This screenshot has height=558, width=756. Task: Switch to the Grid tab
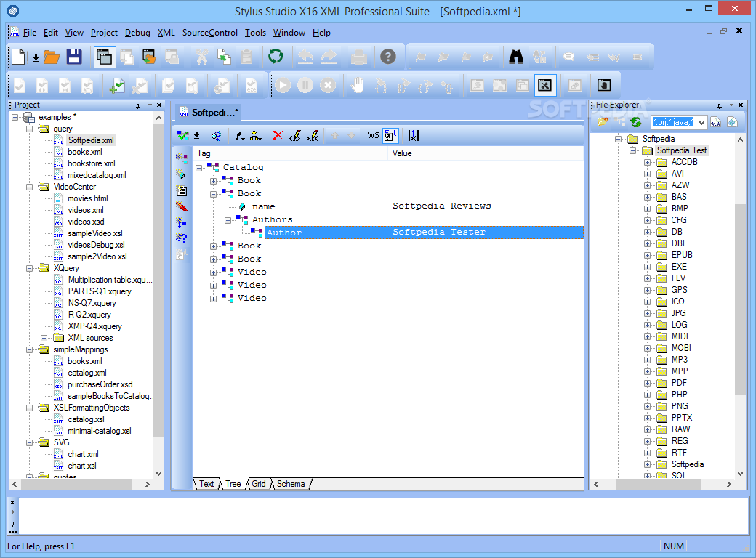pyautogui.click(x=259, y=484)
